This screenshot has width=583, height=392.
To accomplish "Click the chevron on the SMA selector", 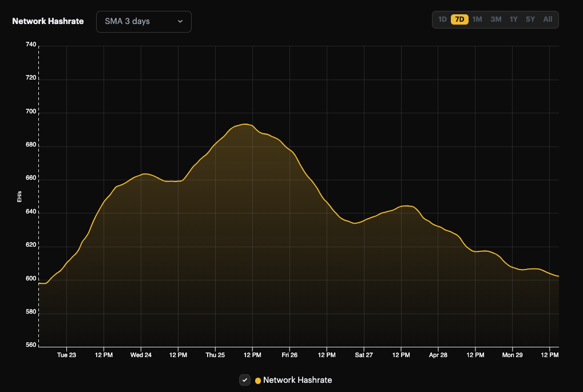I will [x=180, y=22].
